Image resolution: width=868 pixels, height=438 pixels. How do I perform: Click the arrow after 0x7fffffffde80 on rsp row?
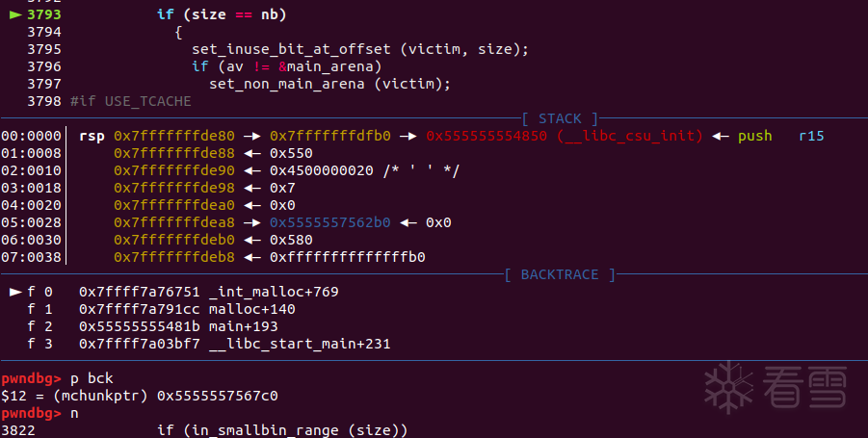[252, 136]
